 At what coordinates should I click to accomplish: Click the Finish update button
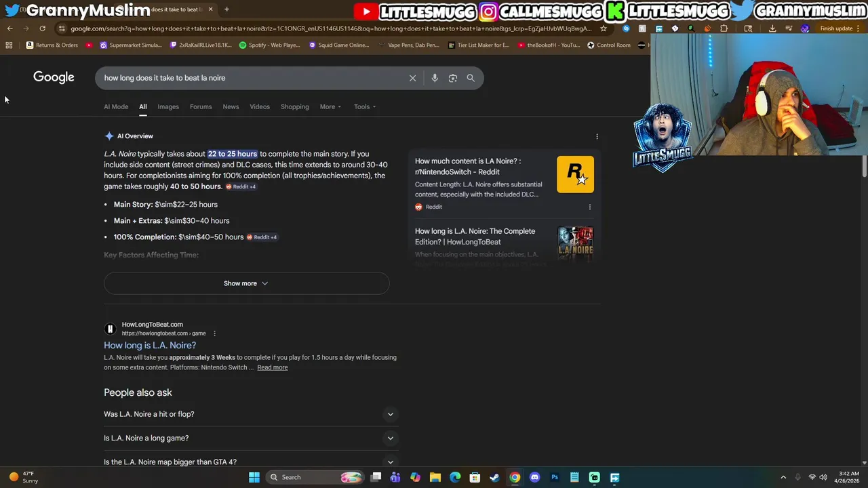coord(836,28)
